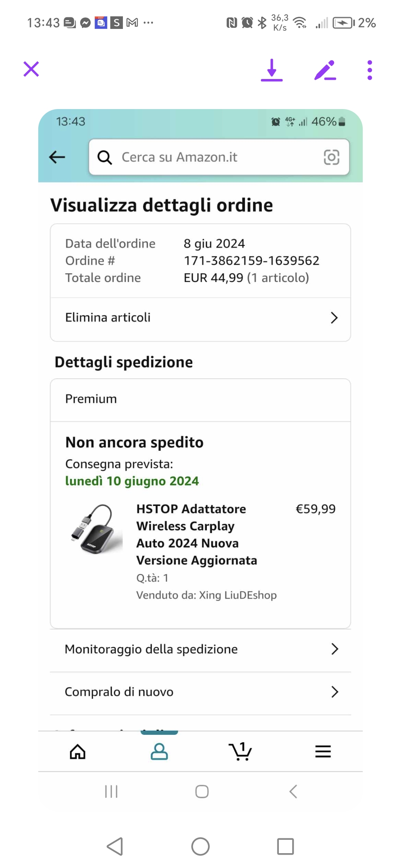Expand the Elimina articoli chevron
Image resolution: width=401 pixels, height=868 pixels.
point(334,318)
